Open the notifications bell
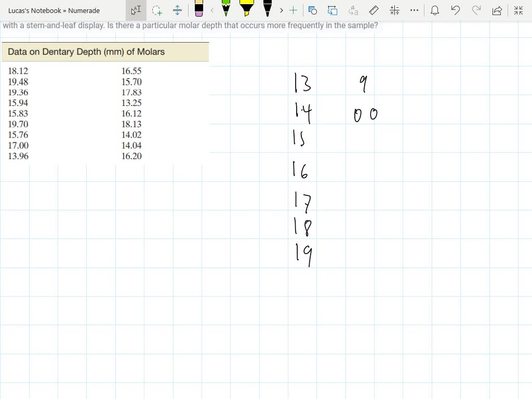The height and width of the screenshot is (399, 532). (435, 10)
